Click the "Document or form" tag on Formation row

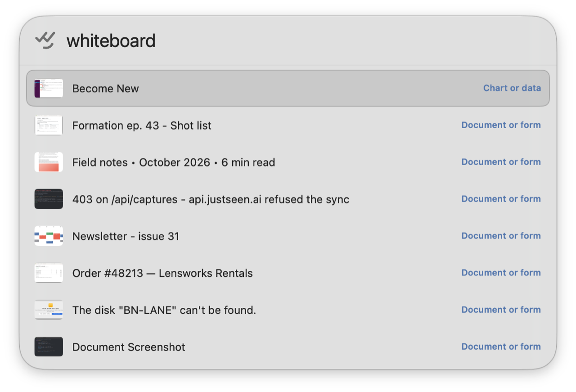pos(501,125)
